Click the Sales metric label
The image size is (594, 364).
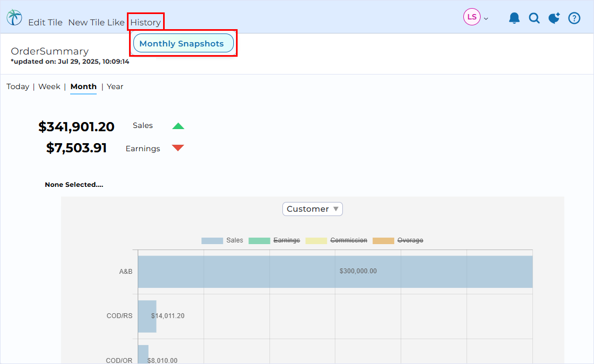[x=143, y=125]
